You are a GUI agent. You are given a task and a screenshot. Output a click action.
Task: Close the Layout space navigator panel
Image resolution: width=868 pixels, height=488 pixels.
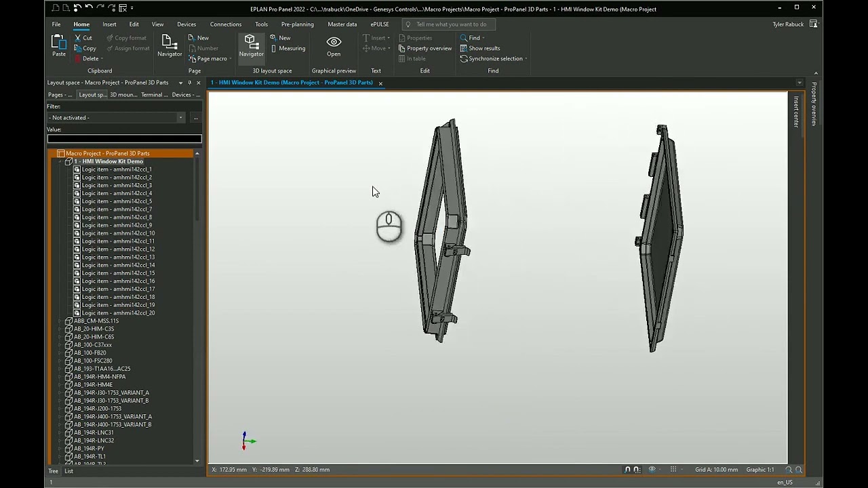point(198,83)
